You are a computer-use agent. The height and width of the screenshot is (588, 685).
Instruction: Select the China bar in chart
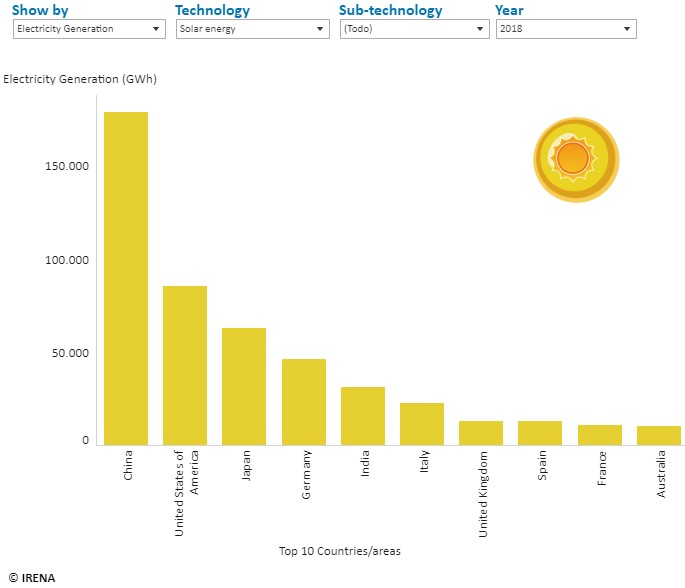coord(126,279)
